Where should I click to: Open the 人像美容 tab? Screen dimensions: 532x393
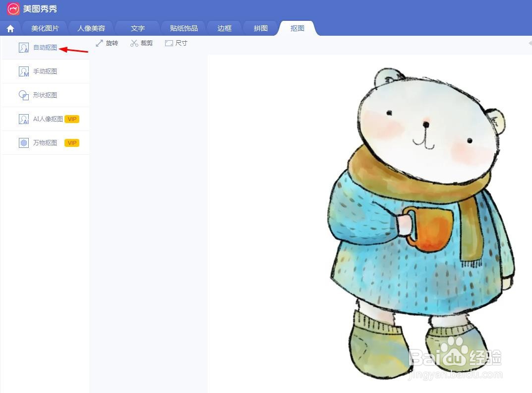91,28
